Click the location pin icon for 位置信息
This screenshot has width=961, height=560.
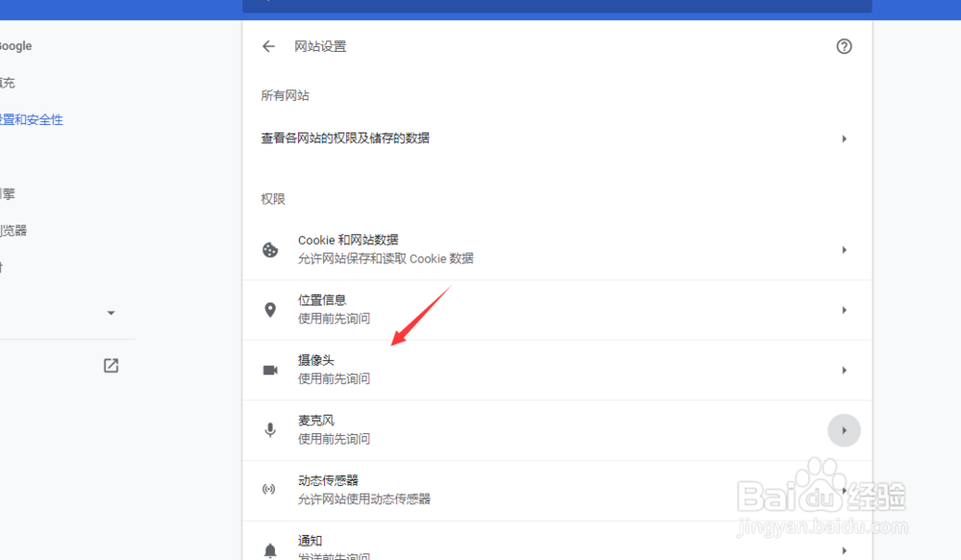(270, 309)
